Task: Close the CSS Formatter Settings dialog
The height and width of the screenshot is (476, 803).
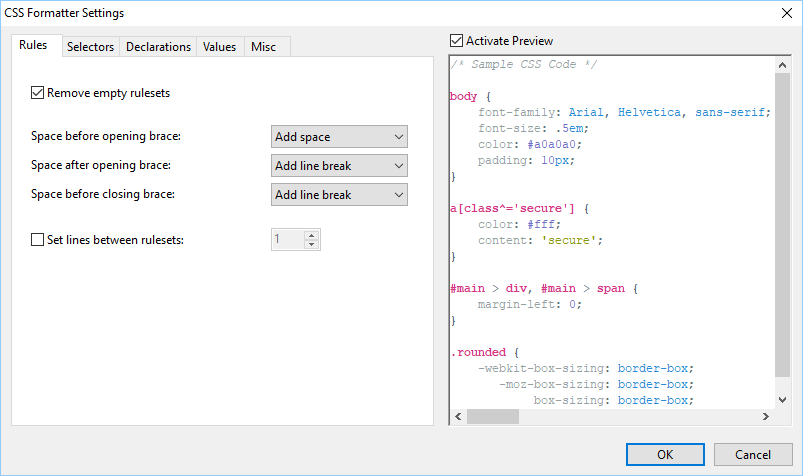Action: pyautogui.click(x=783, y=12)
